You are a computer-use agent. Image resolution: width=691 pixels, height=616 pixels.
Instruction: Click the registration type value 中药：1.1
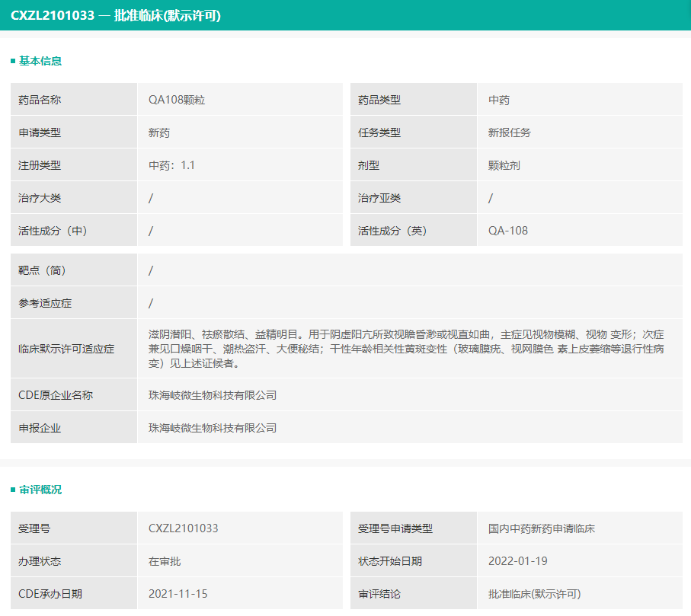pos(172,165)
